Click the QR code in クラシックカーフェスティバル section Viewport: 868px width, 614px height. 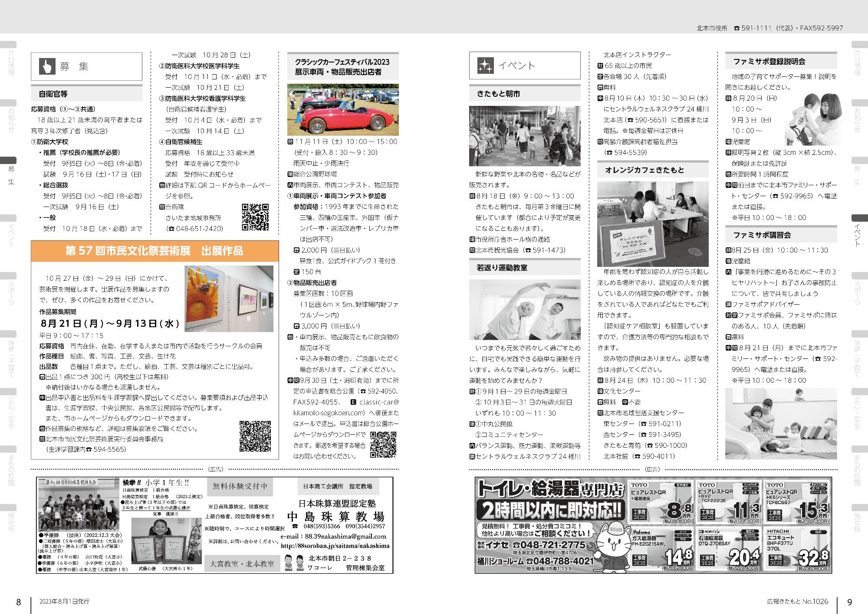click(x=383, y=445)
